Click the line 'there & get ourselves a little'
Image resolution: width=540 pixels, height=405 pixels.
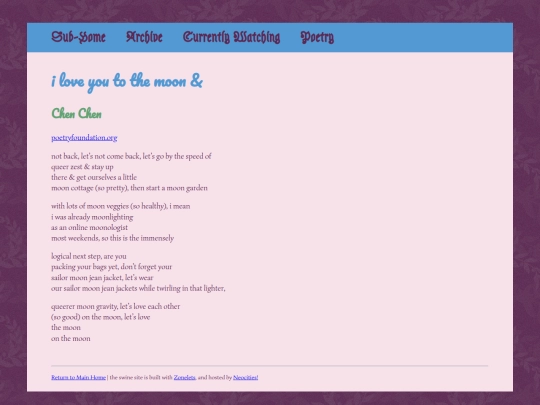click(x=94, y=177)
